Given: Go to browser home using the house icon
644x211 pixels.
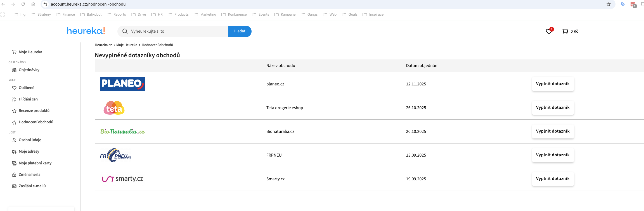Looking at the screenshot, I should (x=33, y=4).
